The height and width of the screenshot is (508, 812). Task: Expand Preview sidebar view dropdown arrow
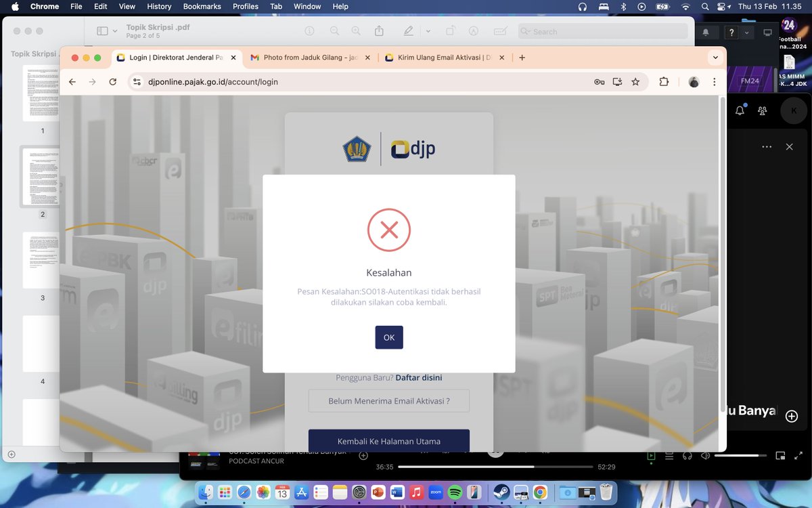point(115,31)
